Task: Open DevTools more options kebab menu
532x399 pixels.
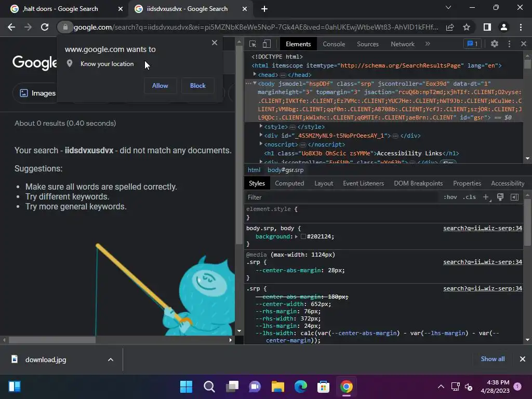Action: coord(509,44)
